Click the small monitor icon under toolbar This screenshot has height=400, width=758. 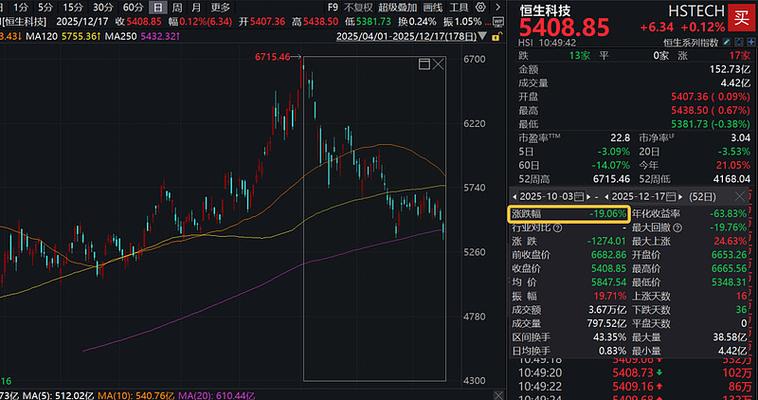pos(498,22)
